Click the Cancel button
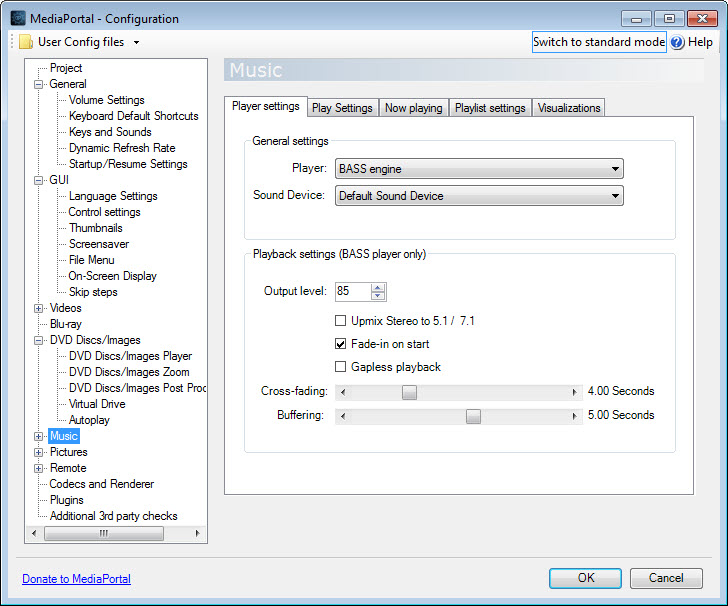Screen dimensions: 728x606 click(666, 578)
